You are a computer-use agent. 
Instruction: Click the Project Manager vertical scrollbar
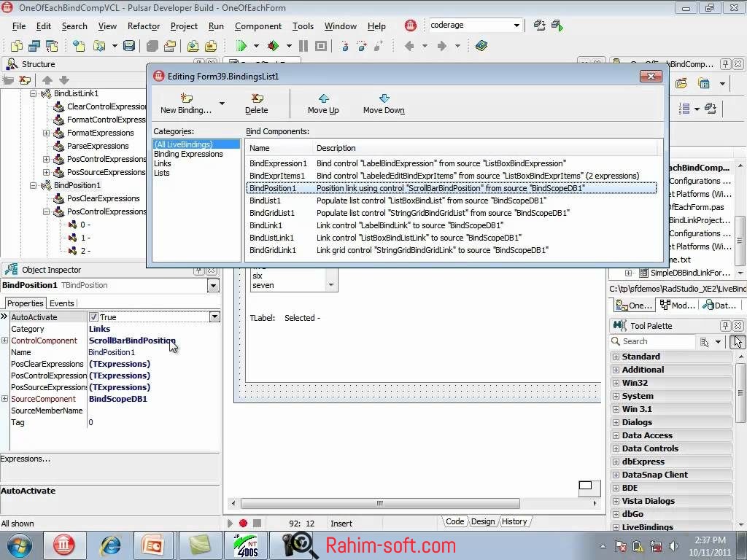pos(740,219)
